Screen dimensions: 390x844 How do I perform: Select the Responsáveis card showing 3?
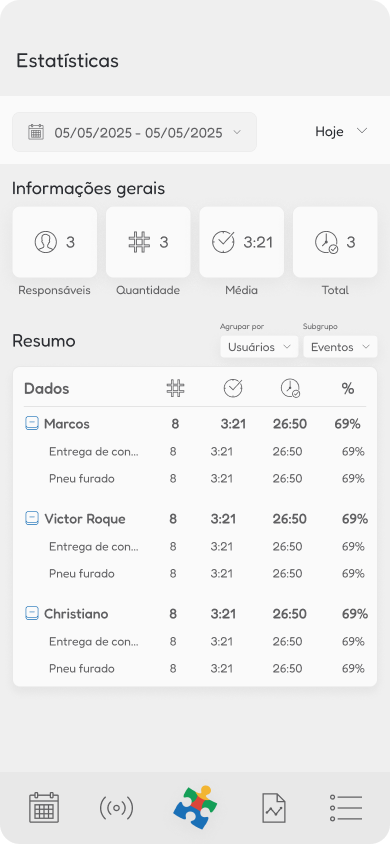point(55,242)
